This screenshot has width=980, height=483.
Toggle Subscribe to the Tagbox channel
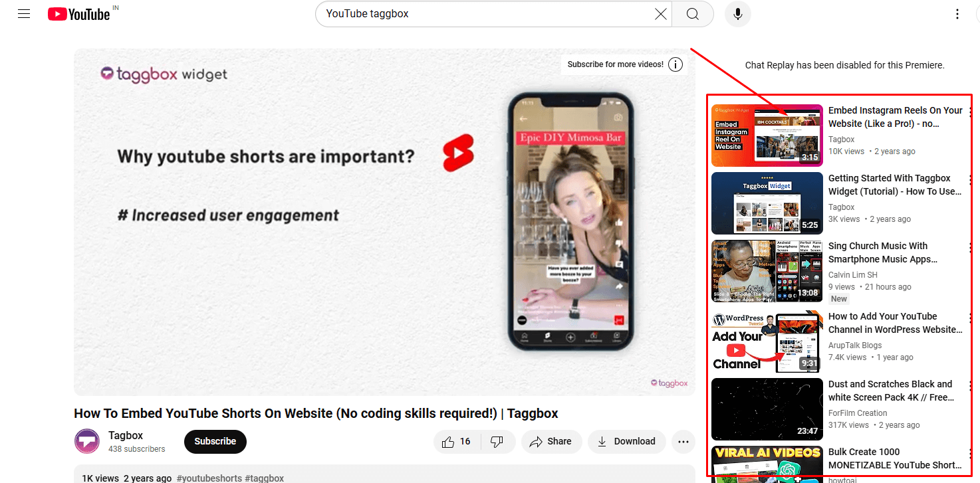(215, 441)
